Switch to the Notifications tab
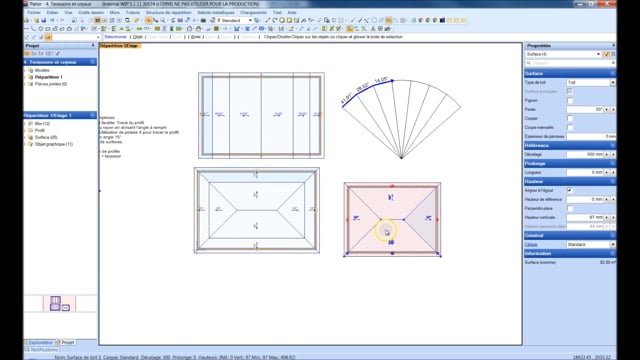Screen dimensions: 640x360 coord(42,350)
